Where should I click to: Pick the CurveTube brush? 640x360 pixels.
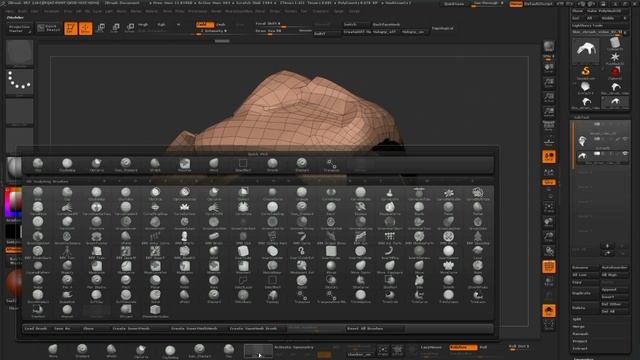(243, 209)
